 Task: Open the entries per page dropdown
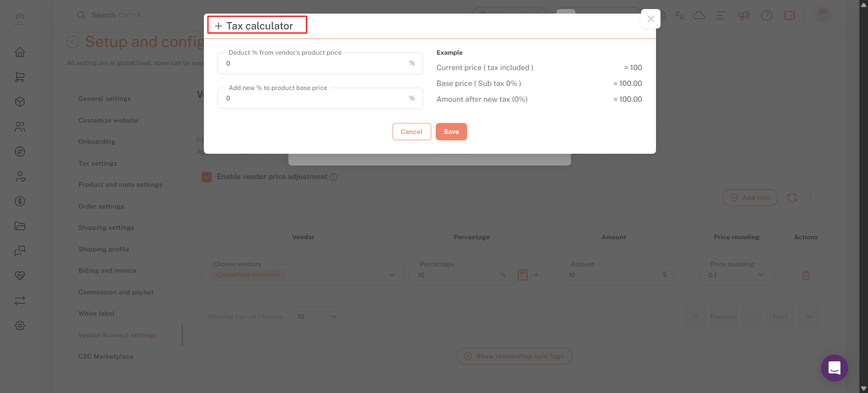[318, 317]
